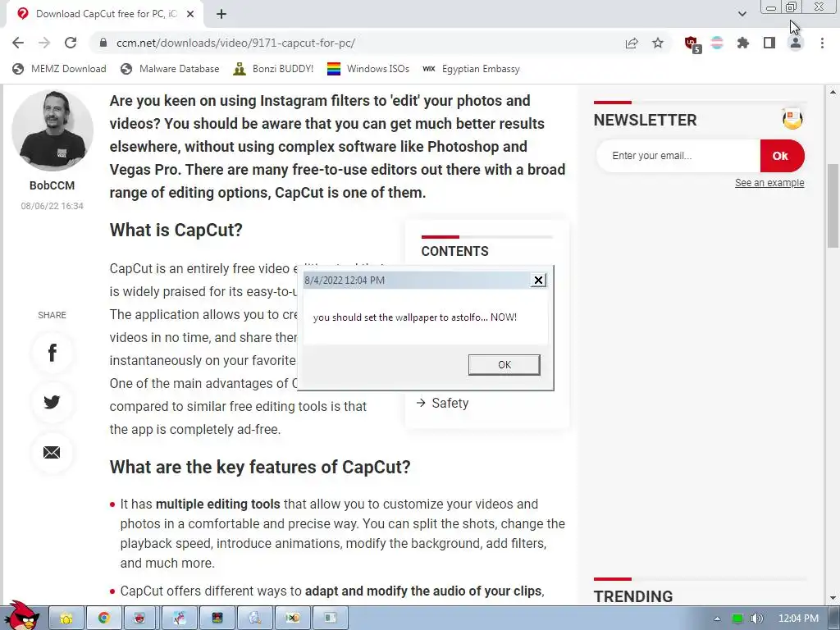Click the What is CapCut? heading

point(176,230)
